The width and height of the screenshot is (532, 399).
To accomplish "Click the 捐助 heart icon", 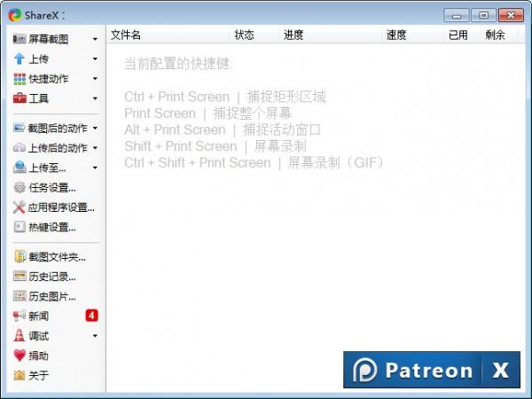I will coord(20,356).
